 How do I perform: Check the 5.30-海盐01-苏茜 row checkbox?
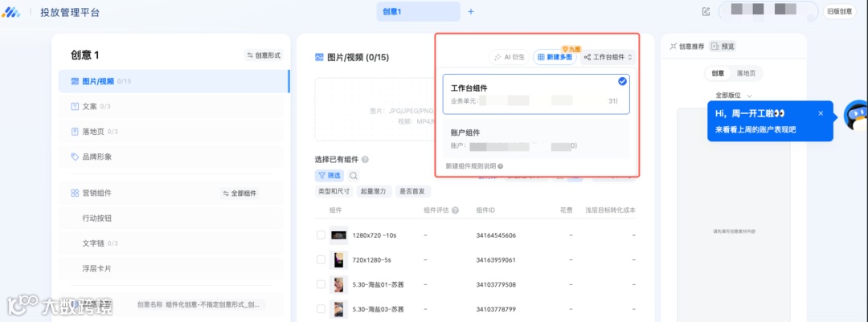click(321, 284)
